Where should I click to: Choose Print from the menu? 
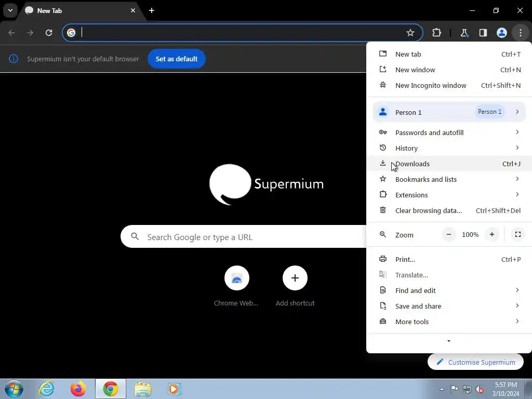[449, 260]
